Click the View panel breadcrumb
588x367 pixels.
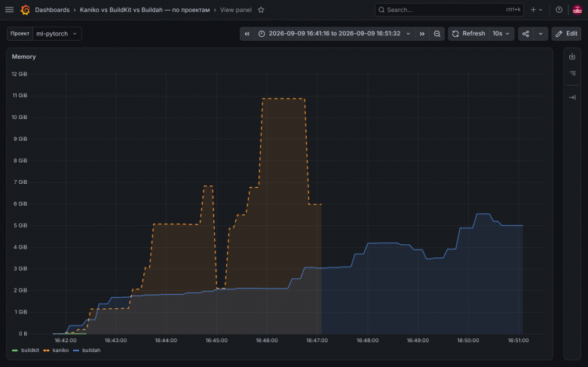(235, 10)
